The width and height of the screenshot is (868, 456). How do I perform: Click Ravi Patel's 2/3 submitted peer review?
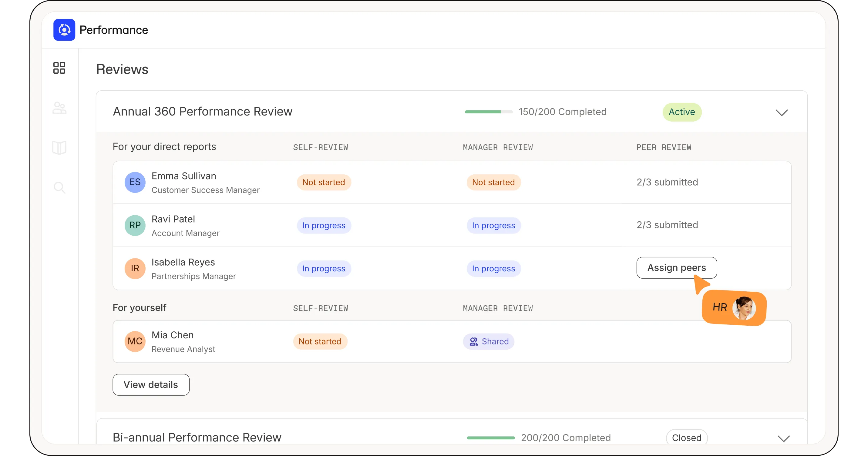pyautogui.click(x=667, y=225)
